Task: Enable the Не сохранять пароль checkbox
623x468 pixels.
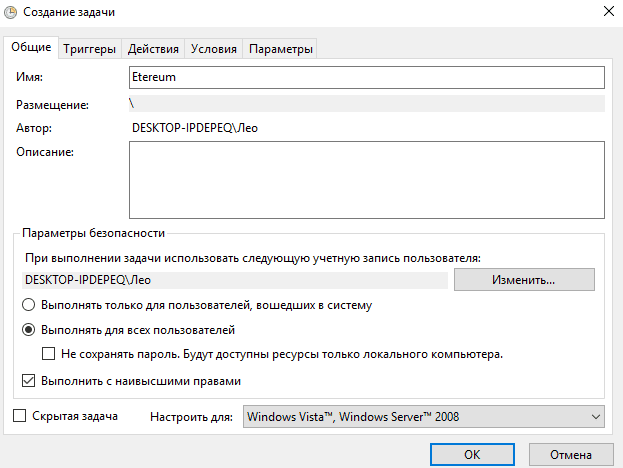Action: pos(49,354)
